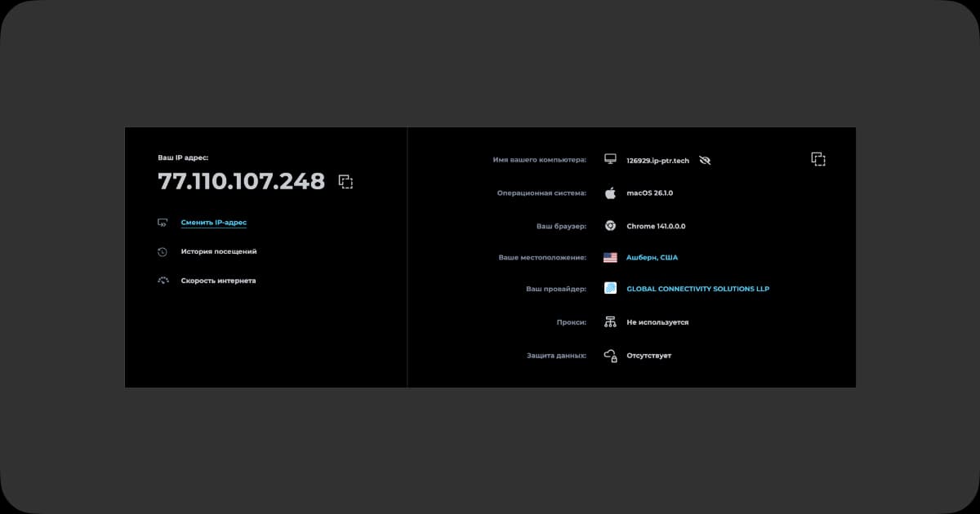Click the copy icon at the top right of the details panel
Screen dimensions: 980x514
coord(817,159)
